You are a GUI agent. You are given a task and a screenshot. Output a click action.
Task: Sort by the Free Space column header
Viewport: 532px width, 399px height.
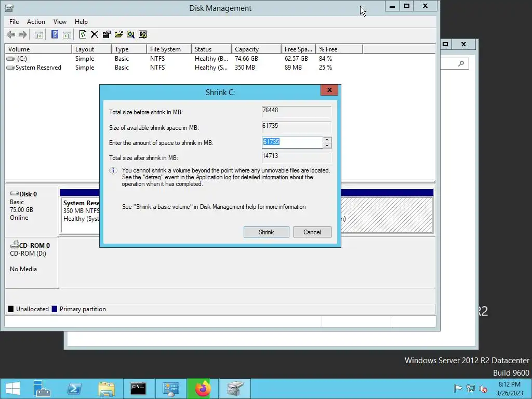[298, 49]
